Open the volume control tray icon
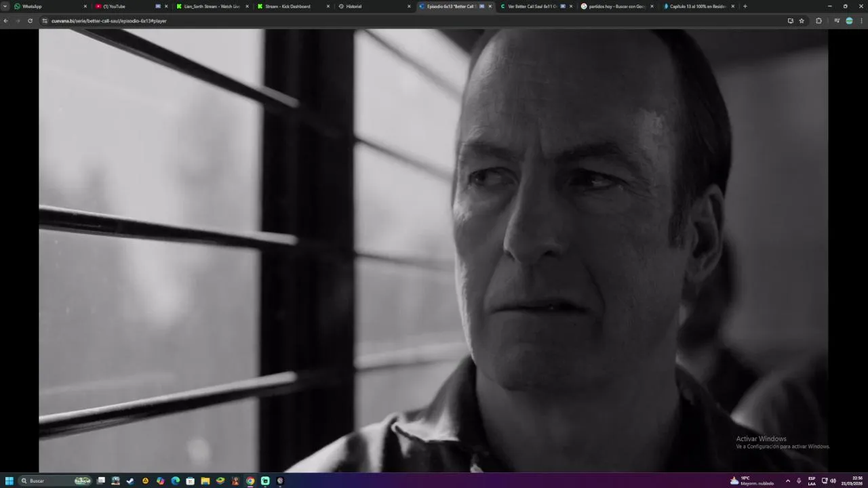 833,481
